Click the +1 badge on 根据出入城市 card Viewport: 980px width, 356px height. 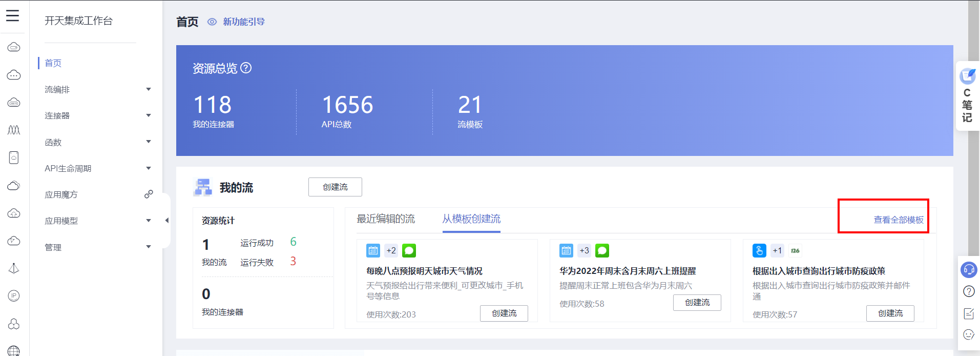click(777, 250)
